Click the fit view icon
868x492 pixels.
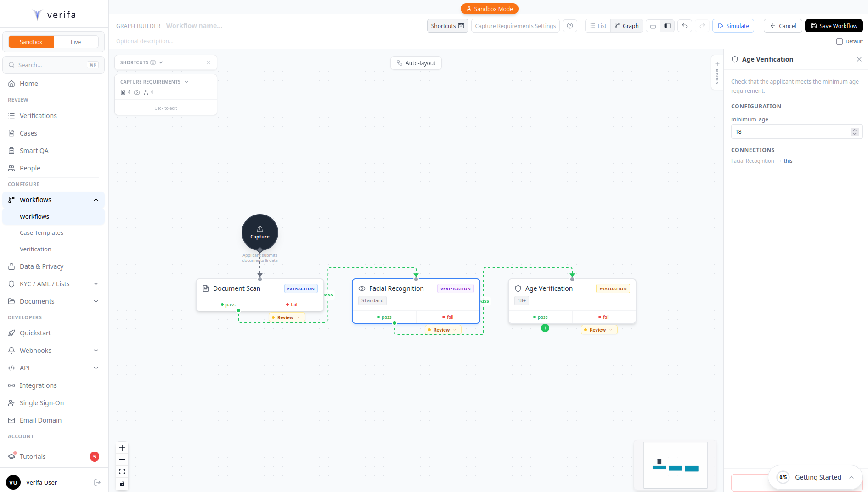[122, 472]
